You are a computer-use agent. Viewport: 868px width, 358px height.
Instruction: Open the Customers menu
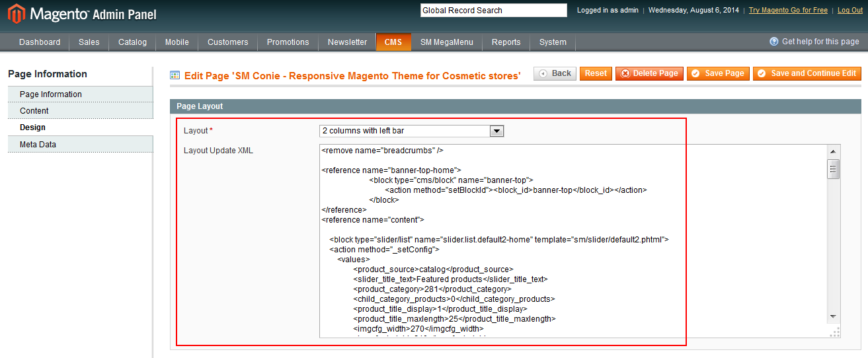pos(228,42)
